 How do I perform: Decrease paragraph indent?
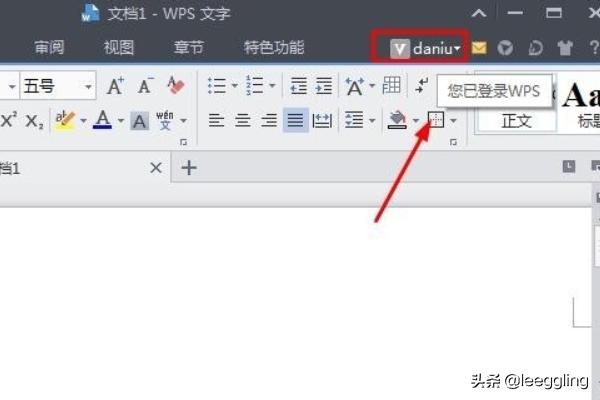tap(298, 86)
